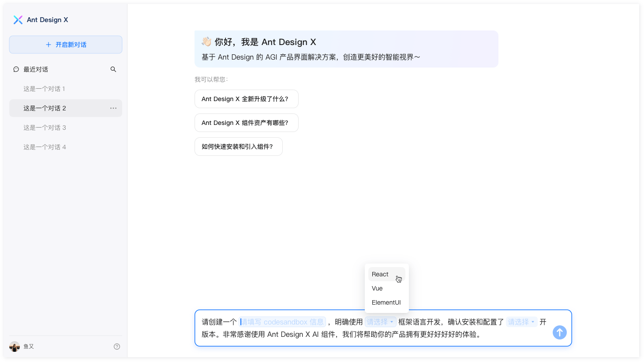
Task: Click the 最近对话 chat bubble icon
Action: 16,69
